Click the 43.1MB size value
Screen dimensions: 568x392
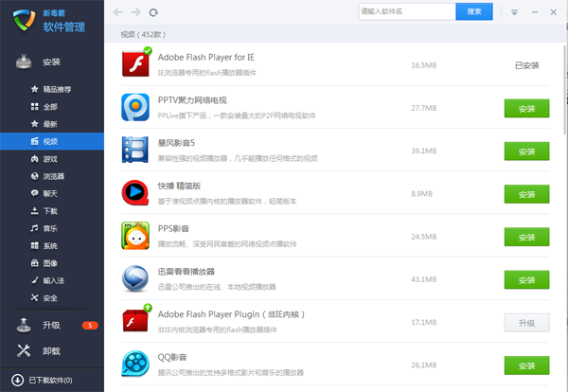coord(424,279)
